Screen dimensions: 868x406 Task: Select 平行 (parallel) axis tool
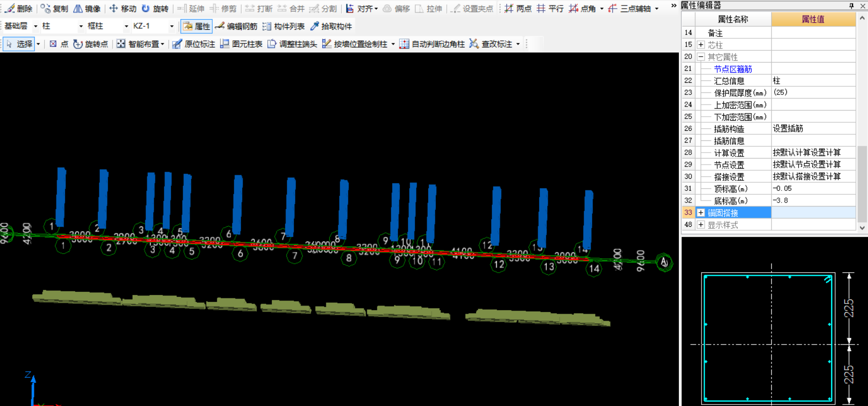(550, 9)
